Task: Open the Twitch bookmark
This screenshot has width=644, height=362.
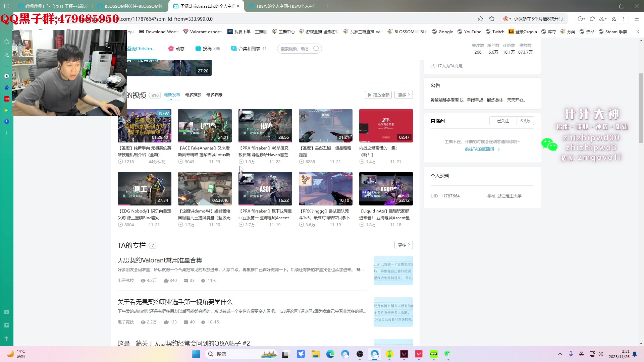Action: tap(495, 32)
